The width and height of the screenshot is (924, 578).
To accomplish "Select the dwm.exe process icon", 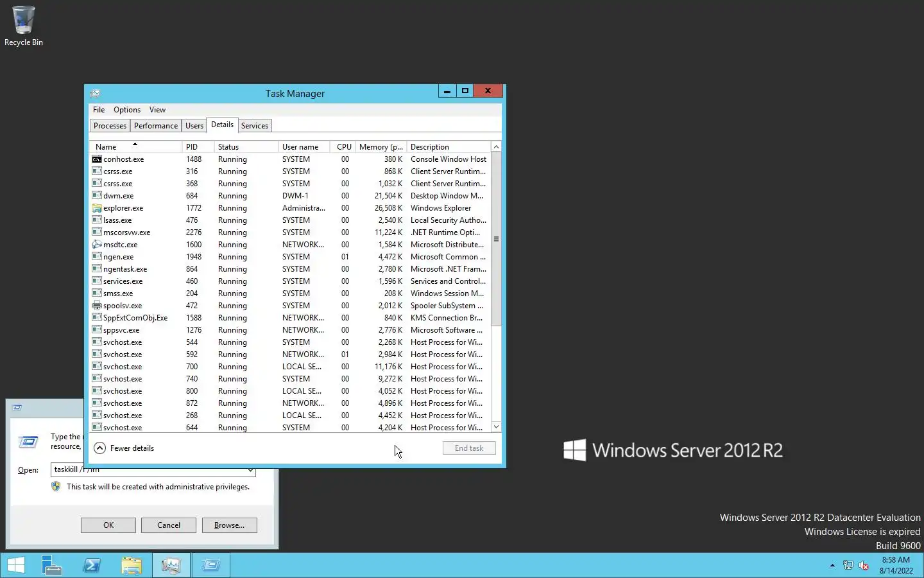I will click(x=97, y=196).
